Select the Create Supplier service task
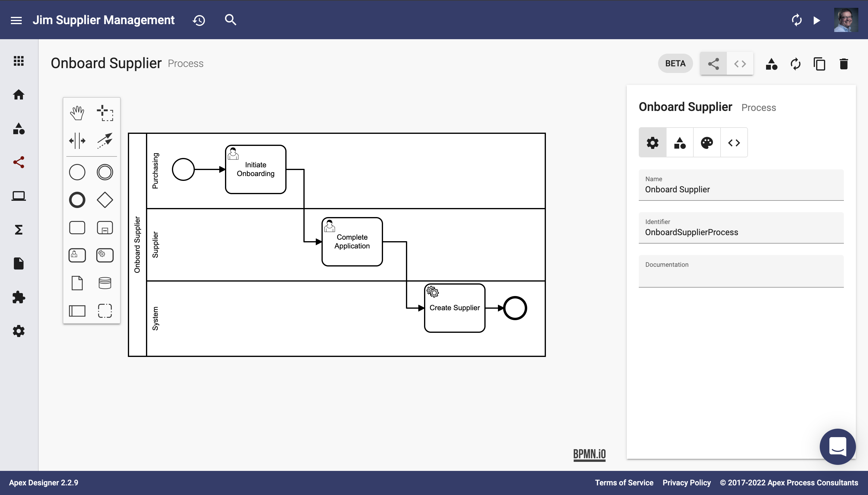The image size is (868, 495). 455,308
